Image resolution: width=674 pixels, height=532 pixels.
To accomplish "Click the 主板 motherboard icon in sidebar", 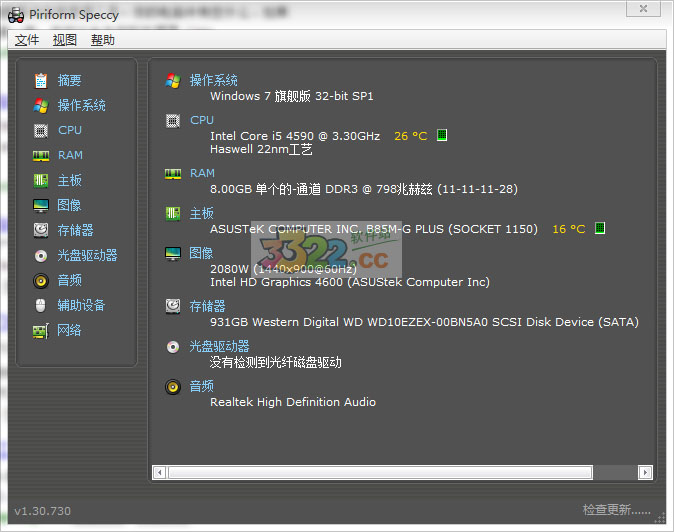I will [x=41, y=180].
